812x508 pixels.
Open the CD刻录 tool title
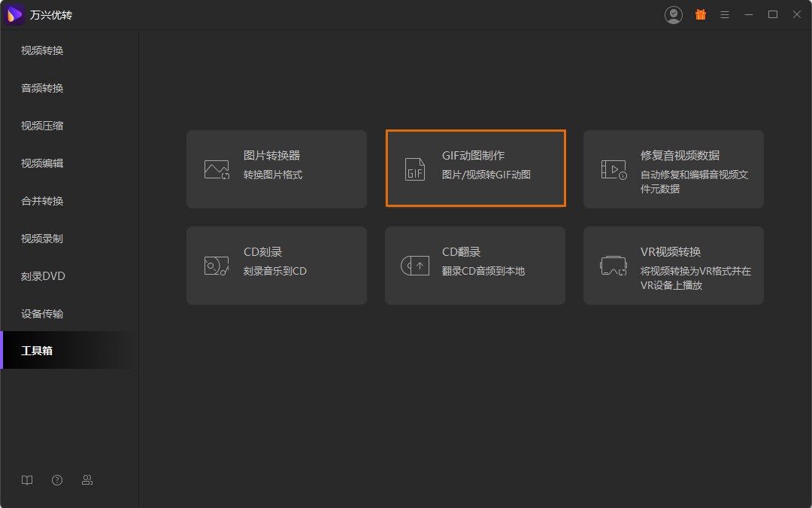tap(262, 252)
